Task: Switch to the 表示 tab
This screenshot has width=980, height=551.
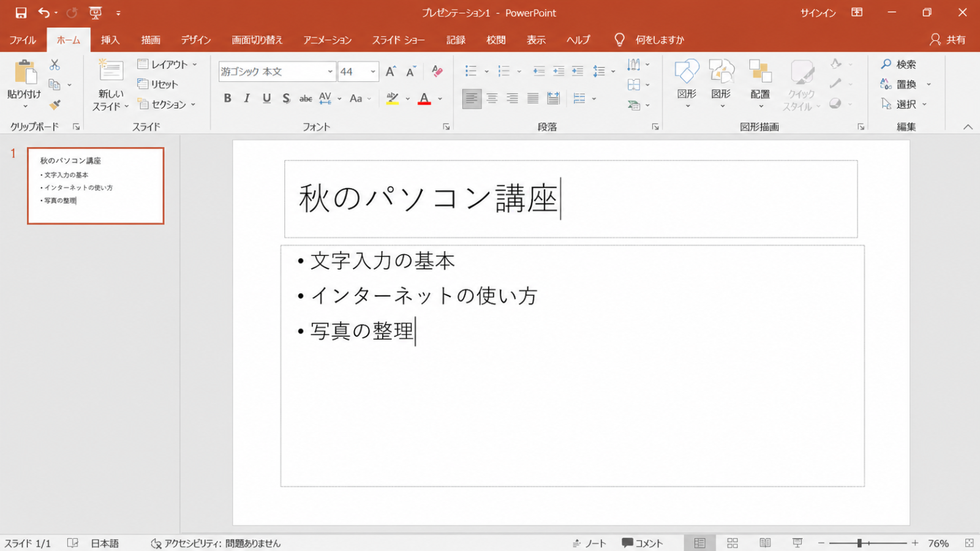Action: 536,40
